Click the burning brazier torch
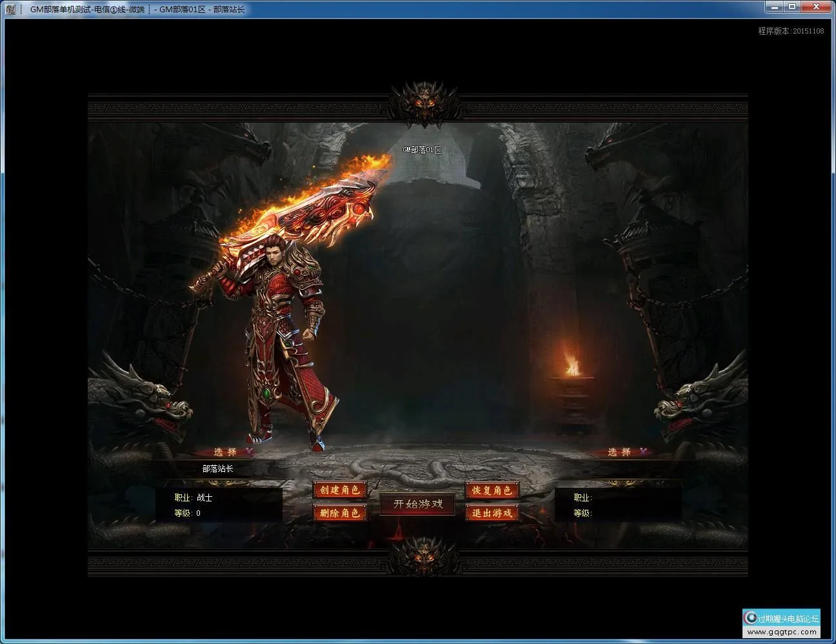836x644 pixels. coord(570,365)
